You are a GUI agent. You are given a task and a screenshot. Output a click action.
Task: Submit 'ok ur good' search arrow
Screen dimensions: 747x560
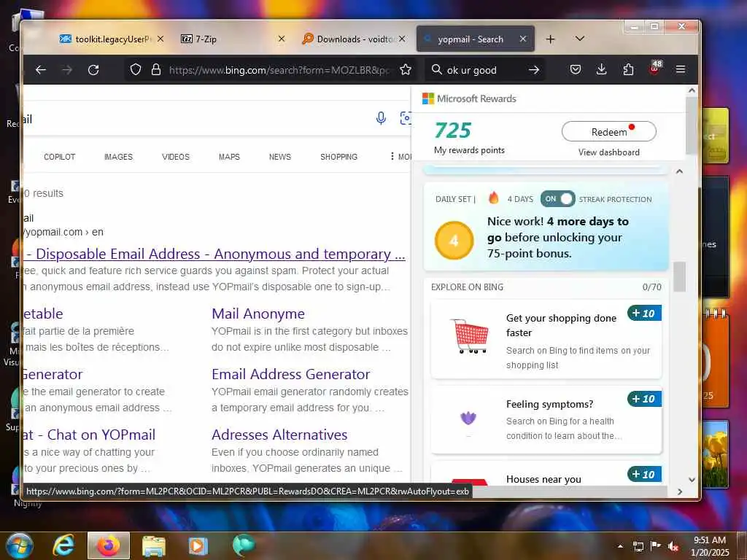[534, 70]
